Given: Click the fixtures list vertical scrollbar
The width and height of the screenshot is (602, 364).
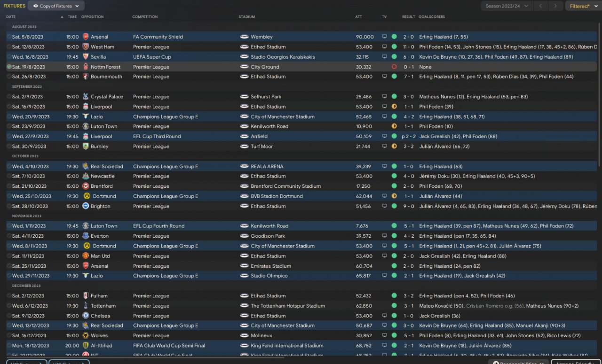Looking at the screenshot, I should (x=600, y=94).
